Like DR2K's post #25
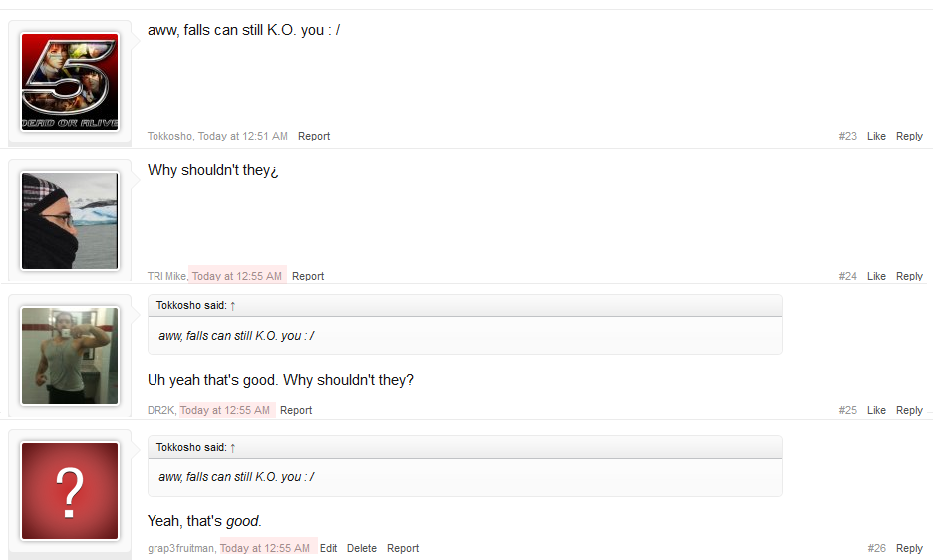 [876, 410]
